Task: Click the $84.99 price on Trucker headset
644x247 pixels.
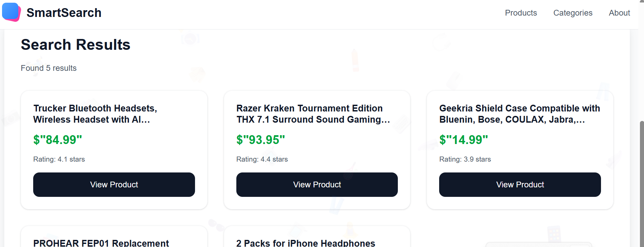Action: 58,140
